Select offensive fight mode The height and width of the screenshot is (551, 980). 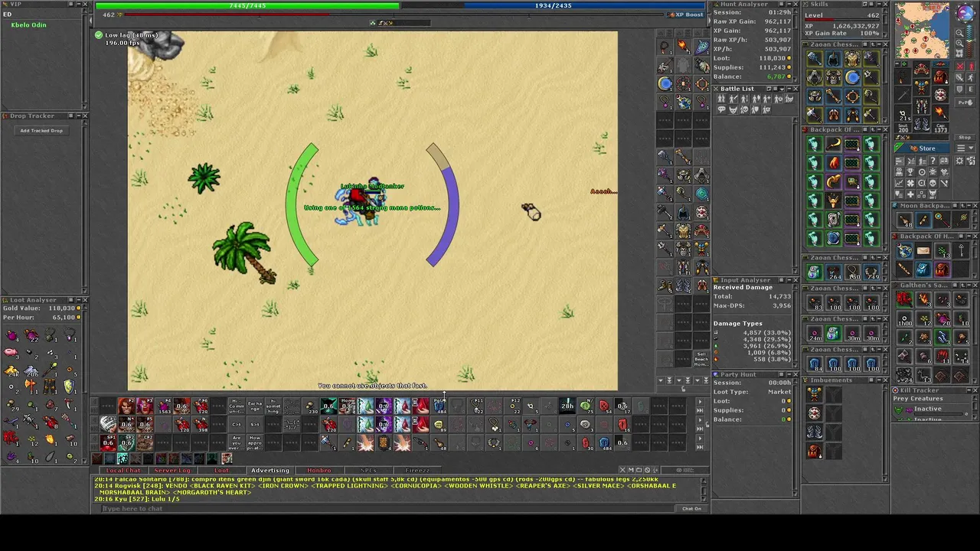[x=960, y=66]
